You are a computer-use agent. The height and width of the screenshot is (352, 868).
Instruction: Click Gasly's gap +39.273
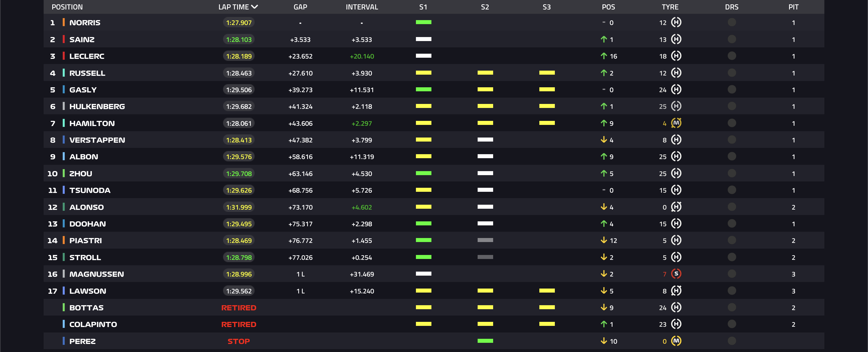(x=300, y=90)
